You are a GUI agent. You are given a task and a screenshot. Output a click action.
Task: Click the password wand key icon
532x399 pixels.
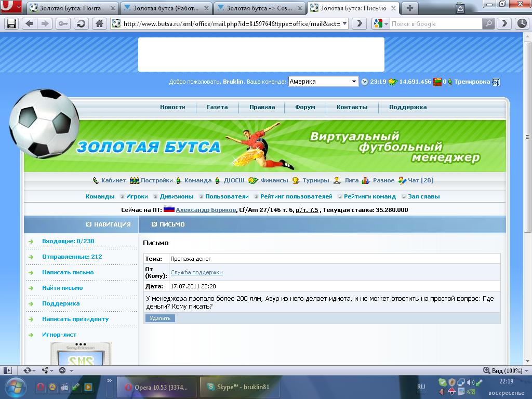coord(63,24)
